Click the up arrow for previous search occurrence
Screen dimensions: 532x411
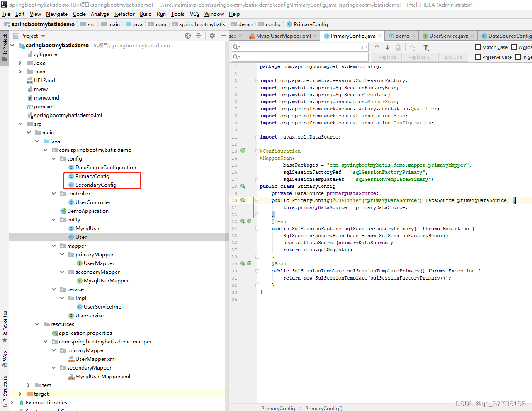pos(377,47)
